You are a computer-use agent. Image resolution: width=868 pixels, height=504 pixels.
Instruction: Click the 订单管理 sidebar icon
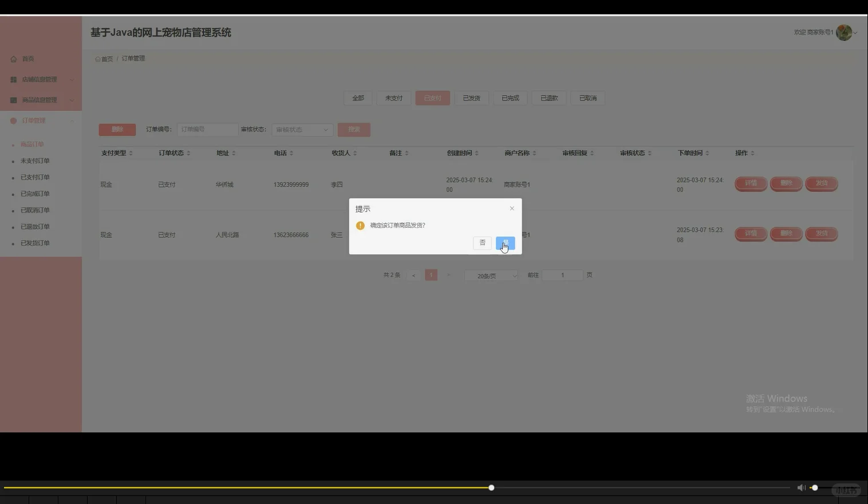point(14,121)
